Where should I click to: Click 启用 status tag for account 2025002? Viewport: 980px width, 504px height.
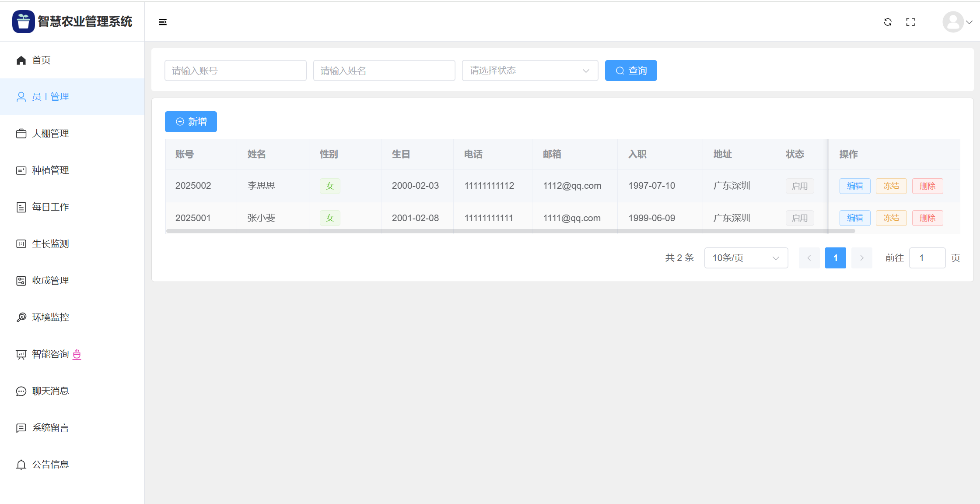point(799,186)
